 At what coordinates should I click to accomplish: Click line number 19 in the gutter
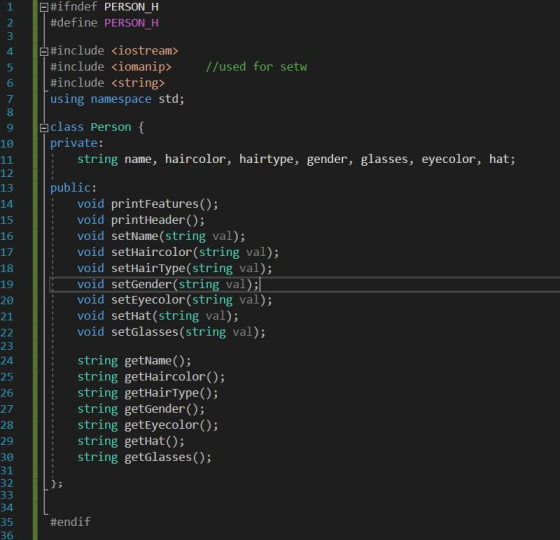(7, 284)
